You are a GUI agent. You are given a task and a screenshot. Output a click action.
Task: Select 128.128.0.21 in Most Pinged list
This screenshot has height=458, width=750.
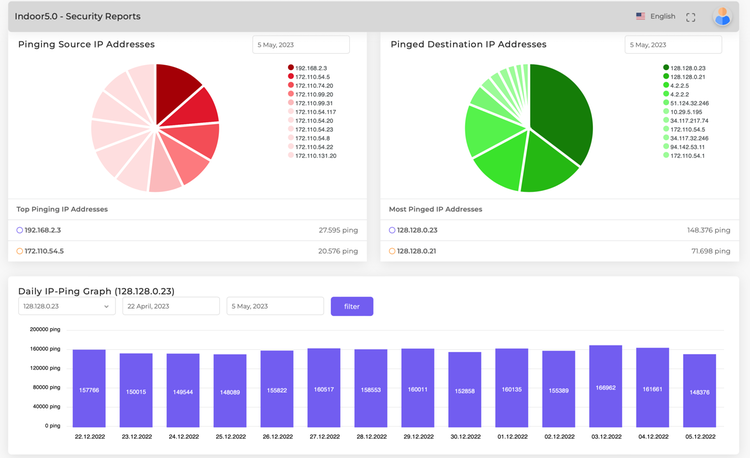pos(560,251)
